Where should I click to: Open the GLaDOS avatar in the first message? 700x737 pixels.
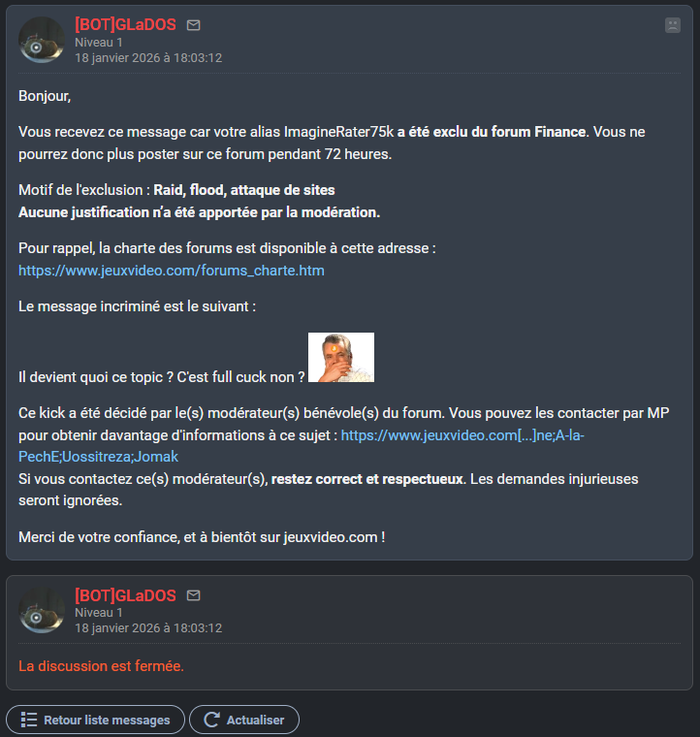click(x=43, y=41)
